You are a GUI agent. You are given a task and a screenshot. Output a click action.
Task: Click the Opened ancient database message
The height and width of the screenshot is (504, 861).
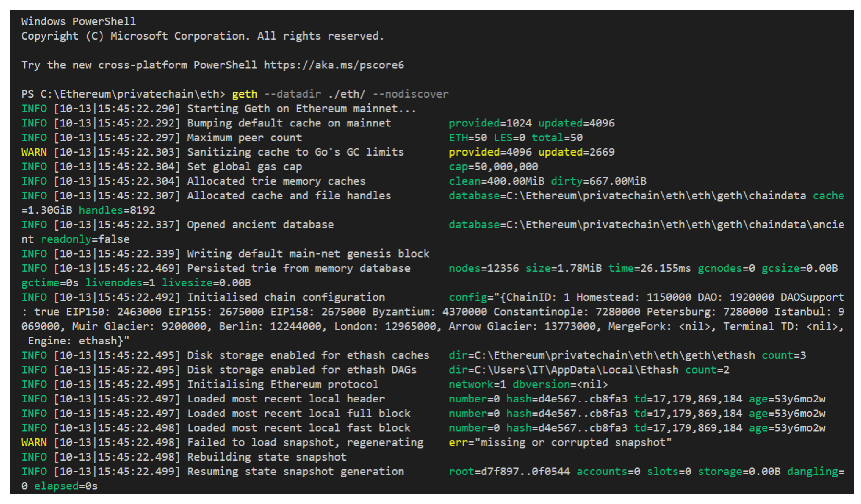[x=260, y=225]
